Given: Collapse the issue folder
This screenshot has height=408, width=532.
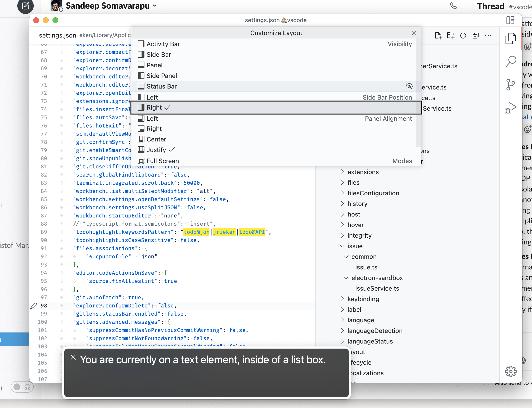Looking at the screenshot, I should tap(355, 246).
